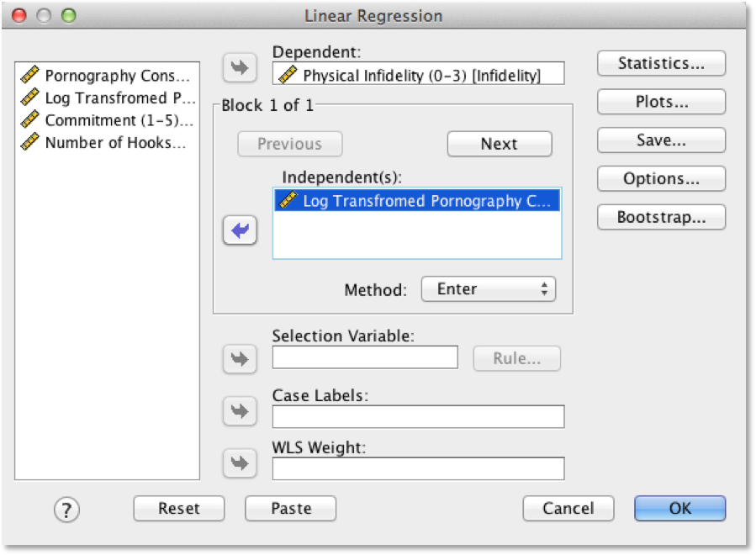The image size is (756, 555).
Task: Select Pornography Cons... variable in the list
Action: point(108,76)
